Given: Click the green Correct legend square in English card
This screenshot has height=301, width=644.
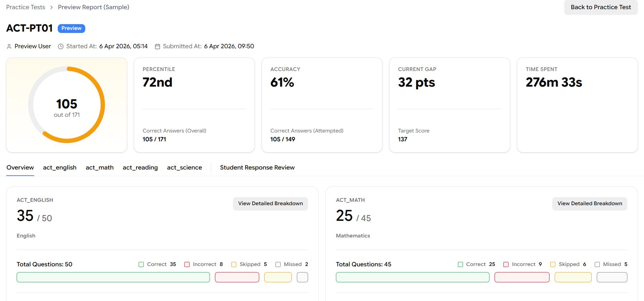Looking at the screenshot, I should point(141,265).
